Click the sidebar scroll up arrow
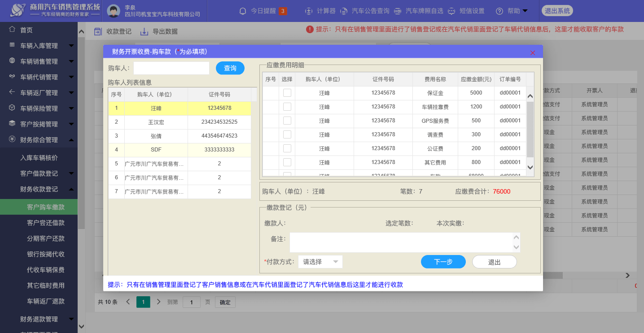This screenshot has height=333, width=644. tap(81, 32)
